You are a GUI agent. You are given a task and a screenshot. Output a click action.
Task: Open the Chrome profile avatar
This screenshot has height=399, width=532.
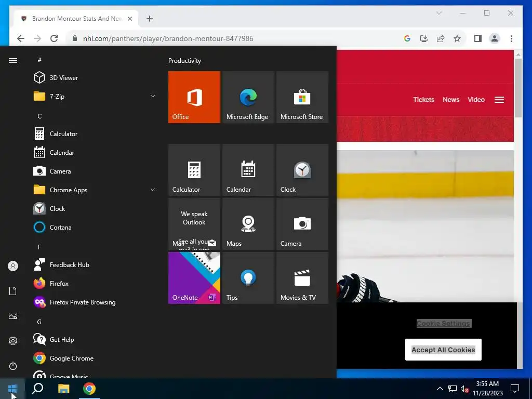(495, 38)
